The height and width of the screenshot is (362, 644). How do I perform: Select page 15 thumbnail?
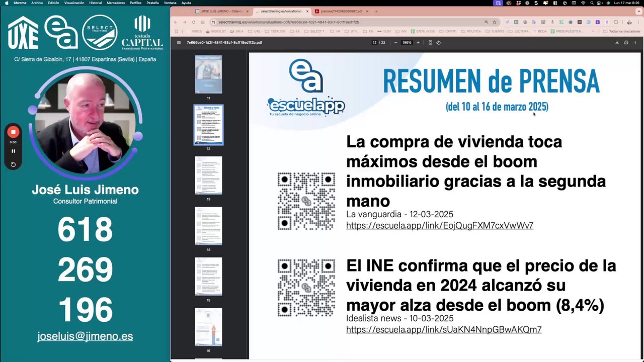click(208, 277)
